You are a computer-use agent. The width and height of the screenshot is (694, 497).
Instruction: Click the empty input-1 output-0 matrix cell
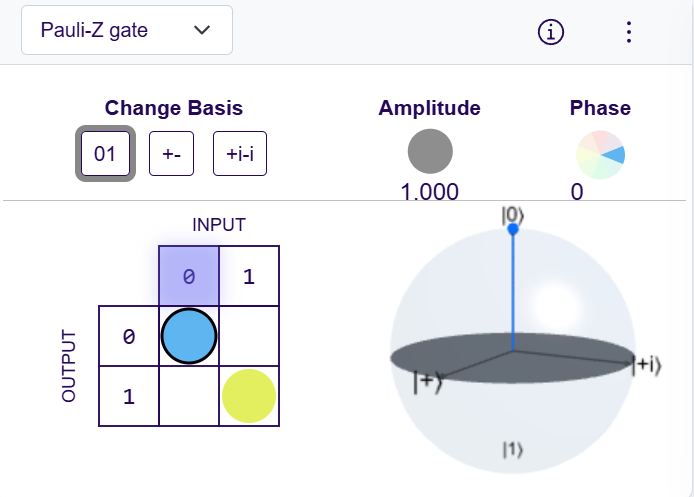[248, 336]
